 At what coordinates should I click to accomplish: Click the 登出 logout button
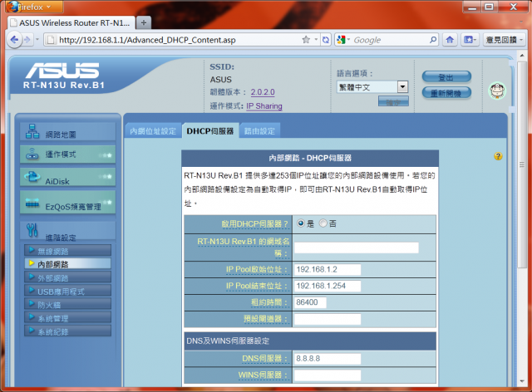(x=446, y=77)
